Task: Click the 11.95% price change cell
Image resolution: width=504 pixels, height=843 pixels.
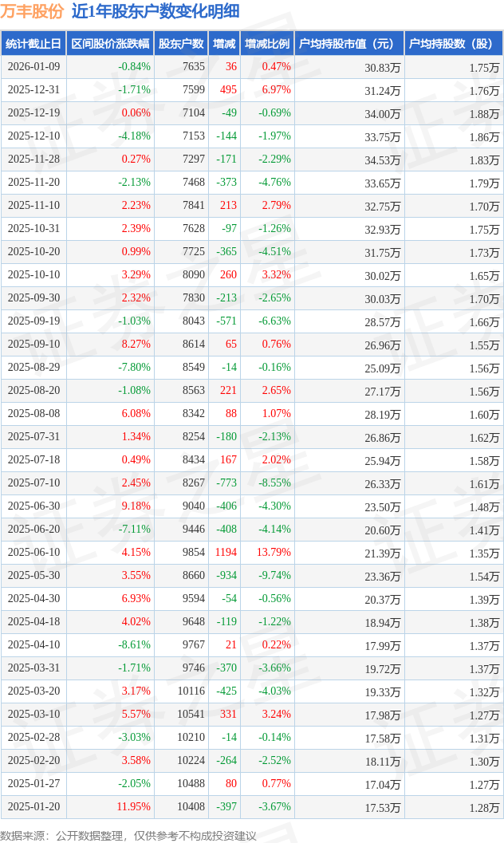Action: pos(133,807)
